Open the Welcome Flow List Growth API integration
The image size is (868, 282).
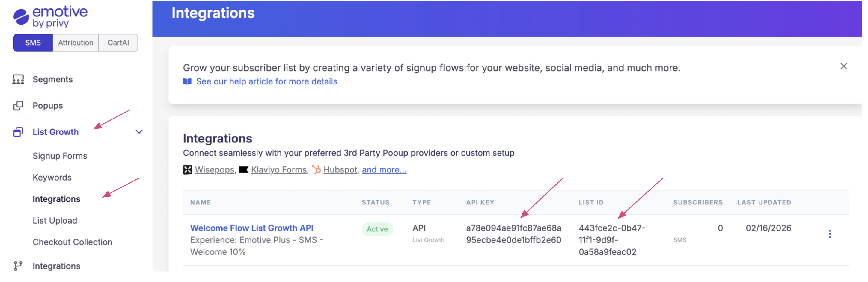coord(251,228)
